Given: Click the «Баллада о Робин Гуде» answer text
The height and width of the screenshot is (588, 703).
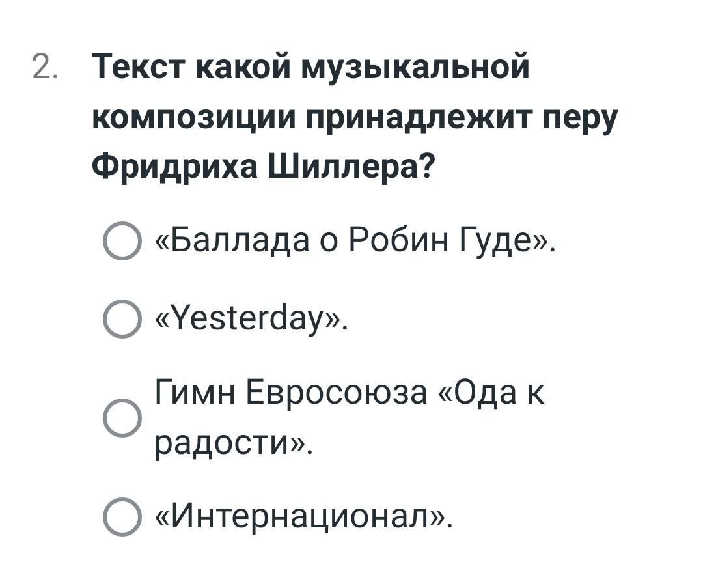Looking at the screenshot, I should click(355, 241).
